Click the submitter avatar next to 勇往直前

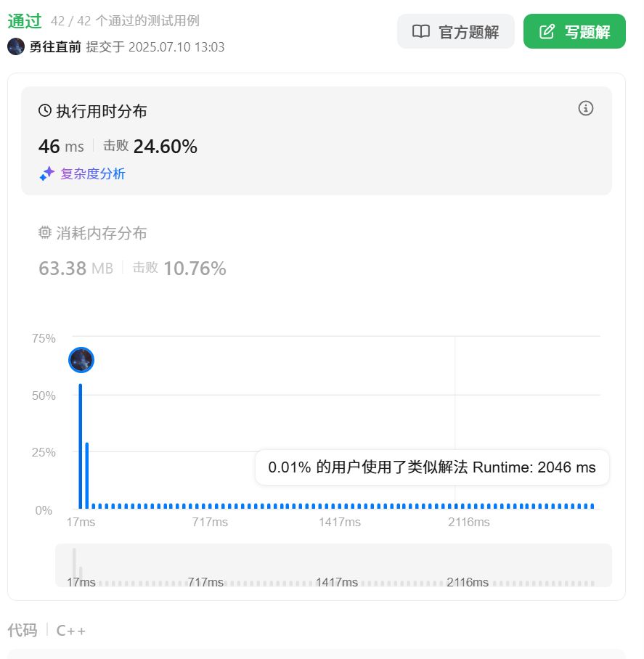point(16,46)
